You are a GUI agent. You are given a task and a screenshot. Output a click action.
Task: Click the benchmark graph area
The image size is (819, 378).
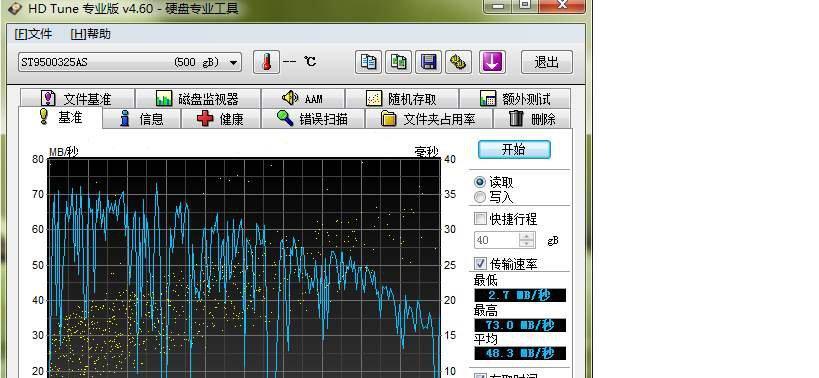pos(243,268)
